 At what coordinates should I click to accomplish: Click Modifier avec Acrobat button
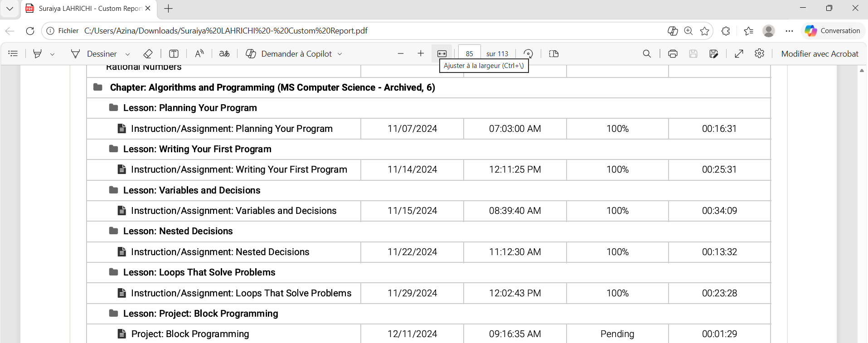[820, 53]
